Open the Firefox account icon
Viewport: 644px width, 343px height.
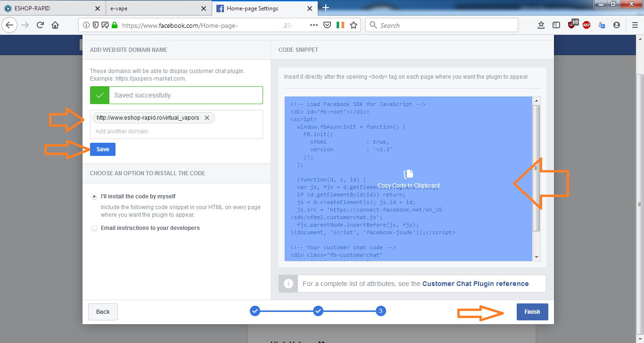pyautogui.click(x=617, y=25)
